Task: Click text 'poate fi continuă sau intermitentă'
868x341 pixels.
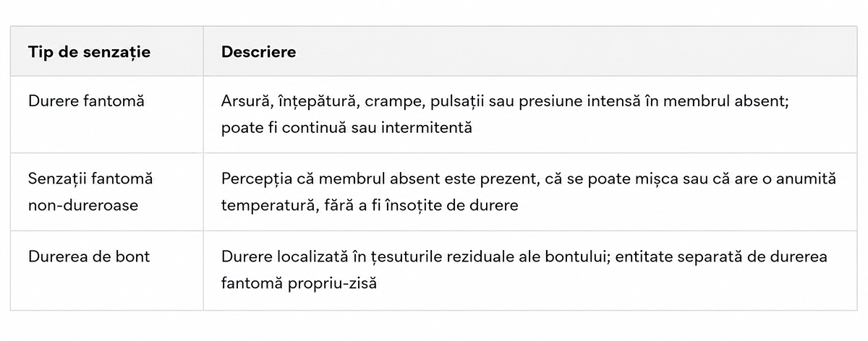Action: pyautogui.click(x=346, y=129)
